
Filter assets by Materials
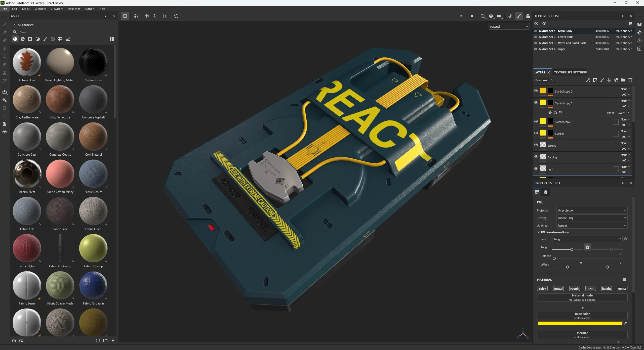(15, 39)
